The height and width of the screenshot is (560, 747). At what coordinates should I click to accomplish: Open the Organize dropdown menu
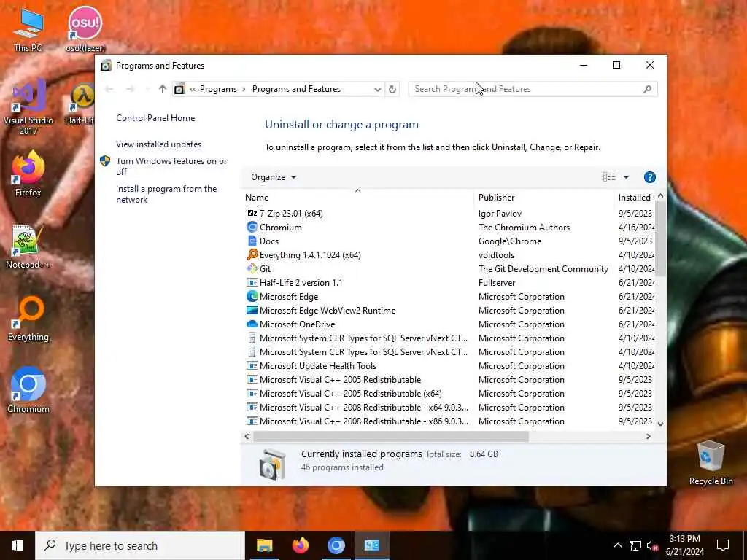click(274, 177)
